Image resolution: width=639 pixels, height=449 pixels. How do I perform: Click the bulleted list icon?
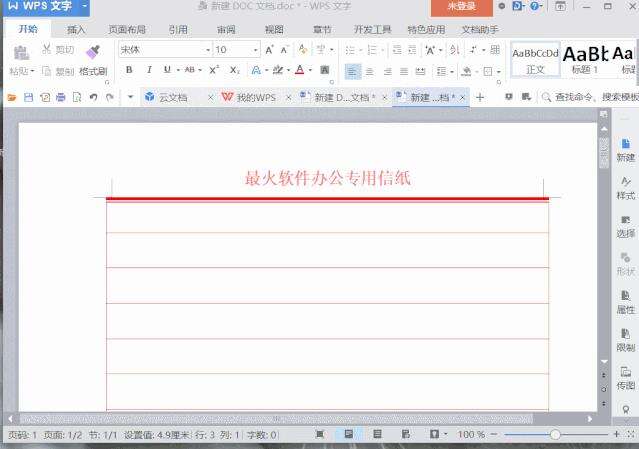(350, 50)
